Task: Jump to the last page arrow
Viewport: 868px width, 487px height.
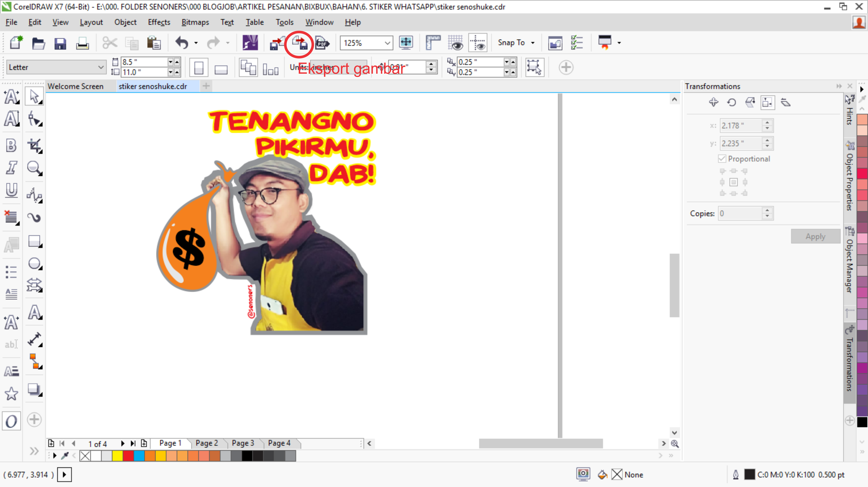Action: 133,444
